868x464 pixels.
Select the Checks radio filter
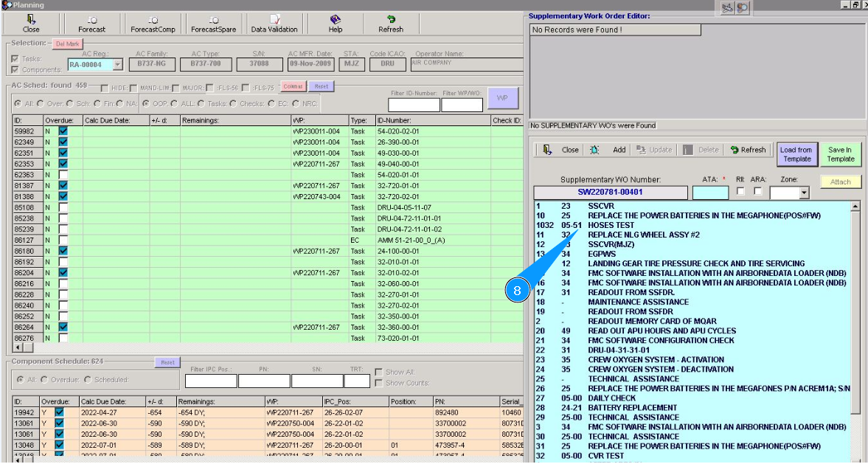(232, 103)
